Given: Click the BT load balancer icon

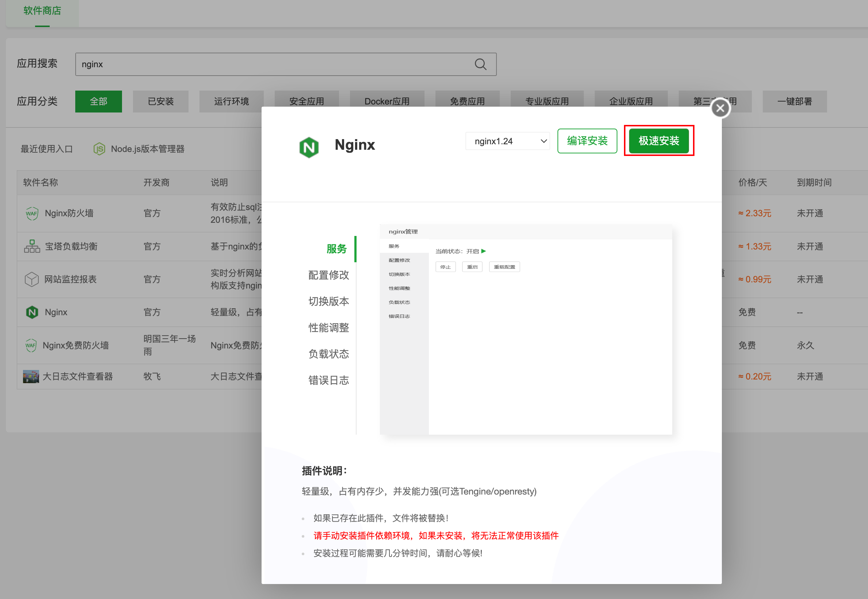Looking at the screenshot, I should pos(32,247).
